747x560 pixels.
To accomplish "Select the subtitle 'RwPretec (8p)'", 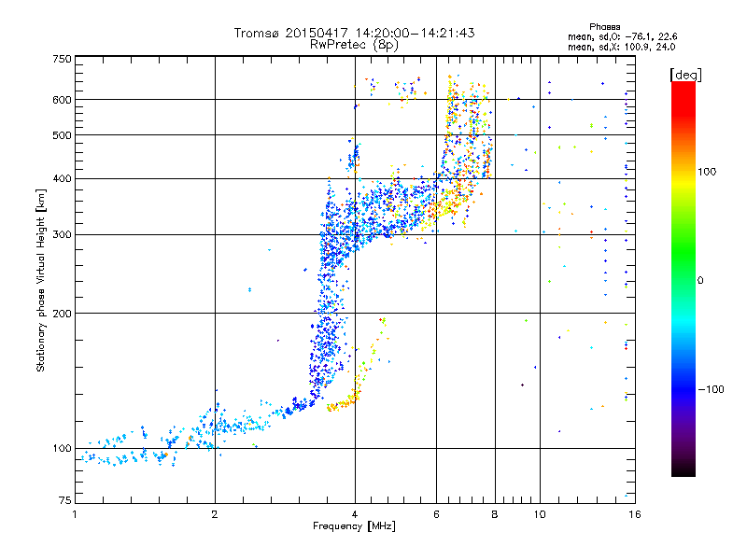I will tap(354, 45).
